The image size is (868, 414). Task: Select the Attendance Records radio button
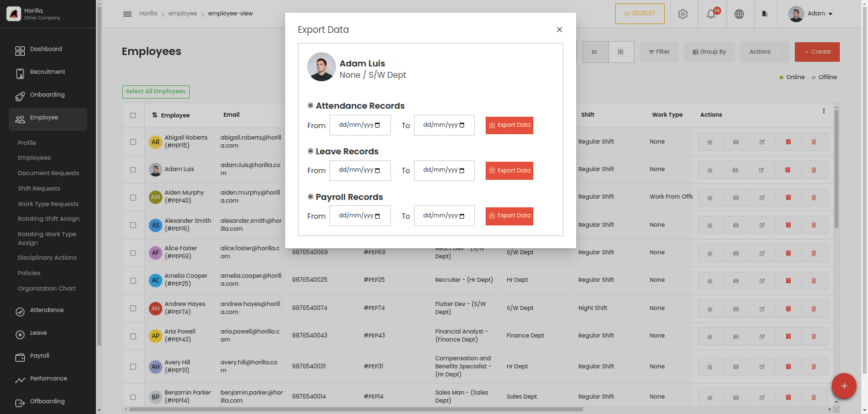(x=311, y=105)
